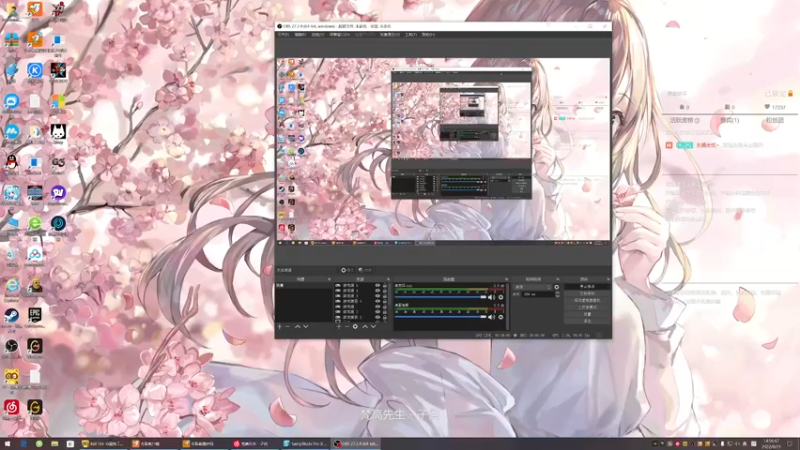The height and width of the screenshot is (450, 800).
Task: Open source properties gear in the Sources panel footer
Action: (355, 326)
